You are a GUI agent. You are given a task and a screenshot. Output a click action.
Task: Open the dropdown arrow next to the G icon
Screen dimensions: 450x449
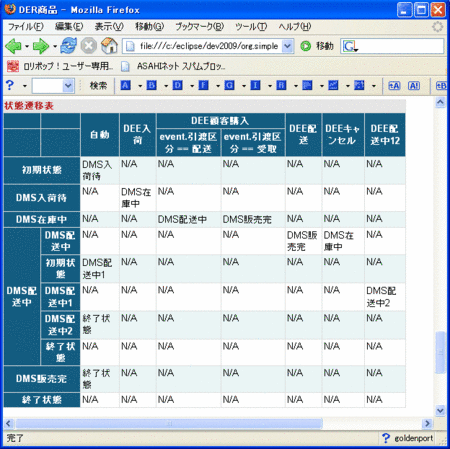pos(244,86)
